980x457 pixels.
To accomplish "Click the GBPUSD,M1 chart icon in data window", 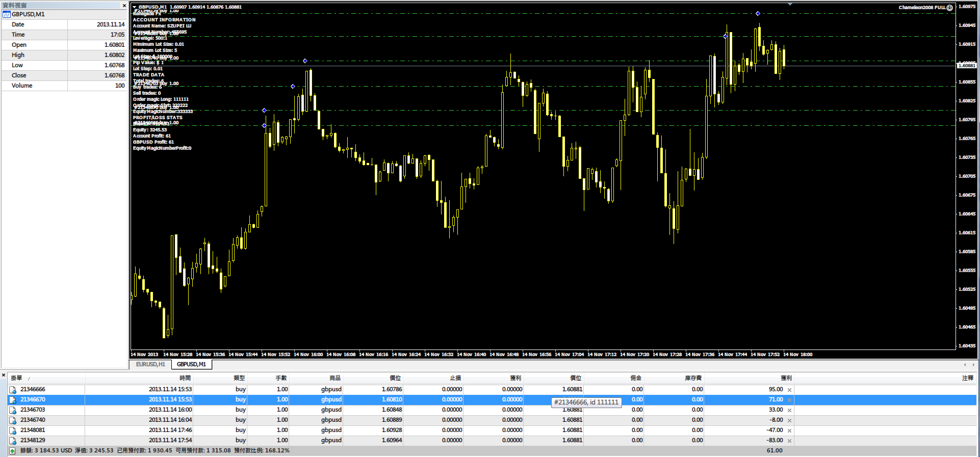I will [7, 14].
